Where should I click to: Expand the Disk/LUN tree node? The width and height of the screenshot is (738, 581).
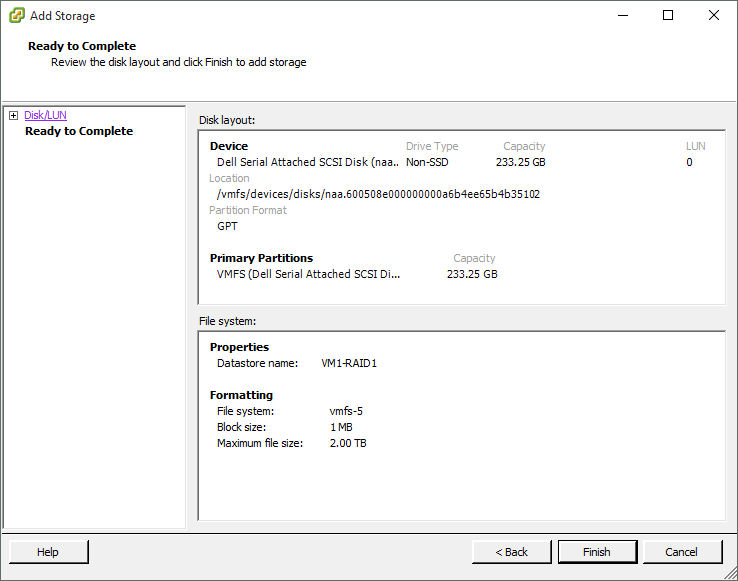[x=13, y=116]
